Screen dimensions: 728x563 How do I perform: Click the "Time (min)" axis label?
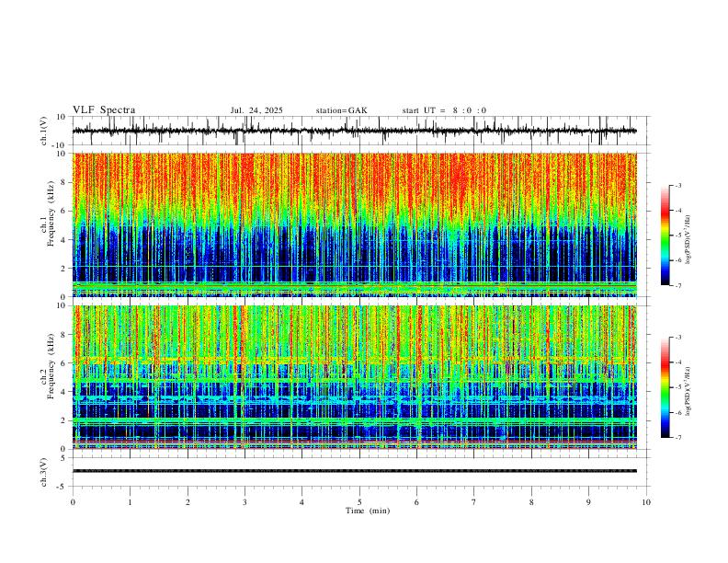pyautogui.click(x=368, y=511)
